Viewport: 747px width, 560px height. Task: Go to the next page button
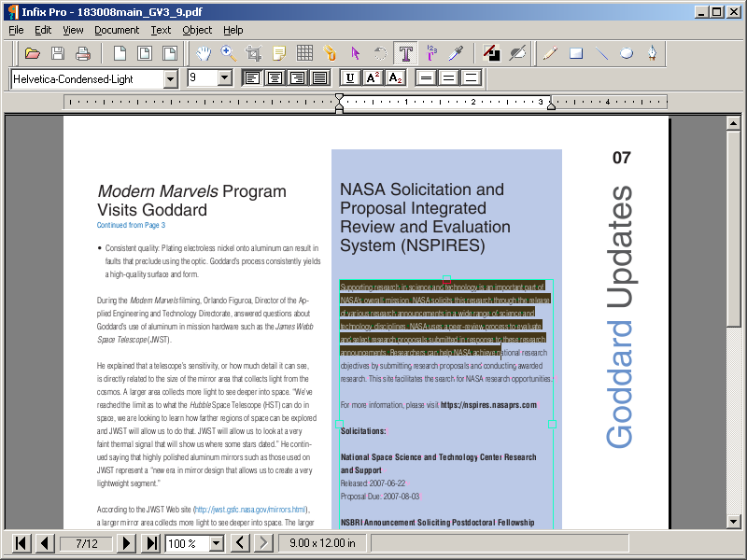tap(126, 543)
